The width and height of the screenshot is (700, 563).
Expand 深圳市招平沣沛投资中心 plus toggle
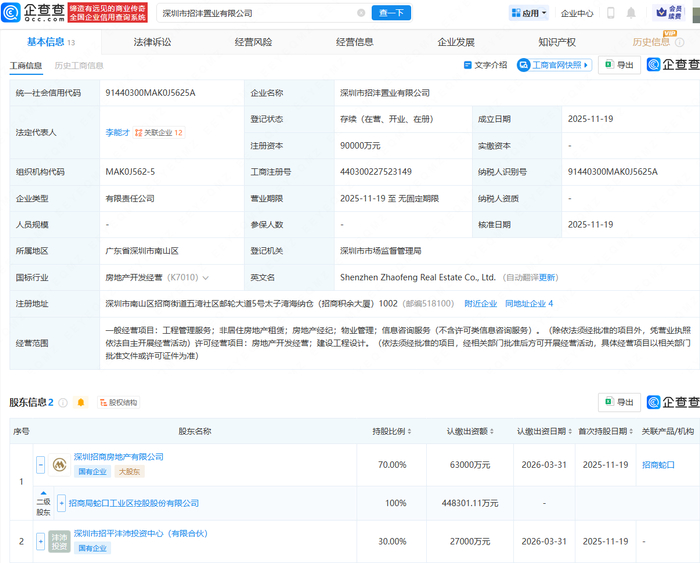(41, 540)
